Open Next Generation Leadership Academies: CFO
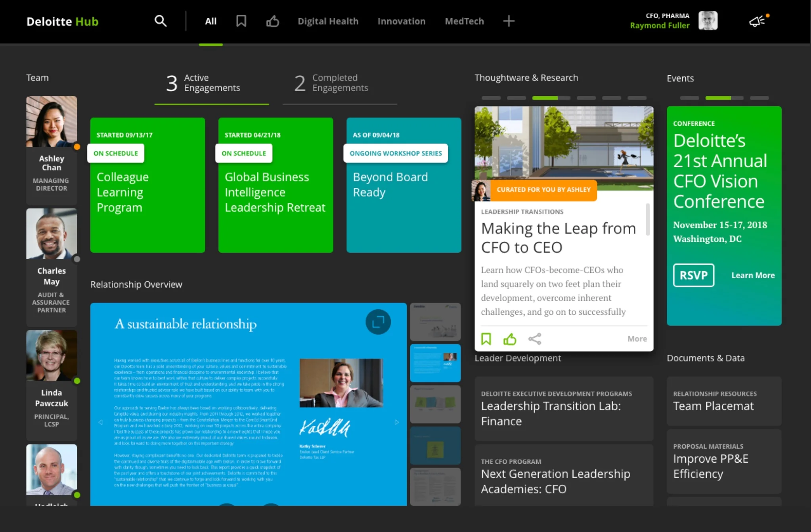 coord(564,475)
